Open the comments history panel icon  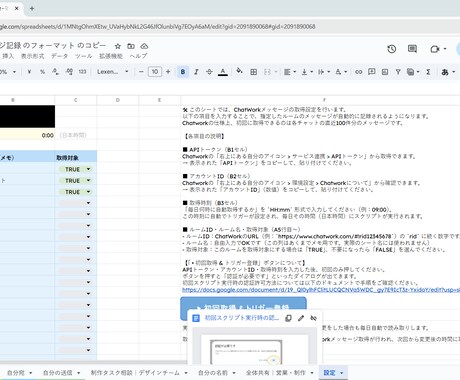click(x=412, y=49)
